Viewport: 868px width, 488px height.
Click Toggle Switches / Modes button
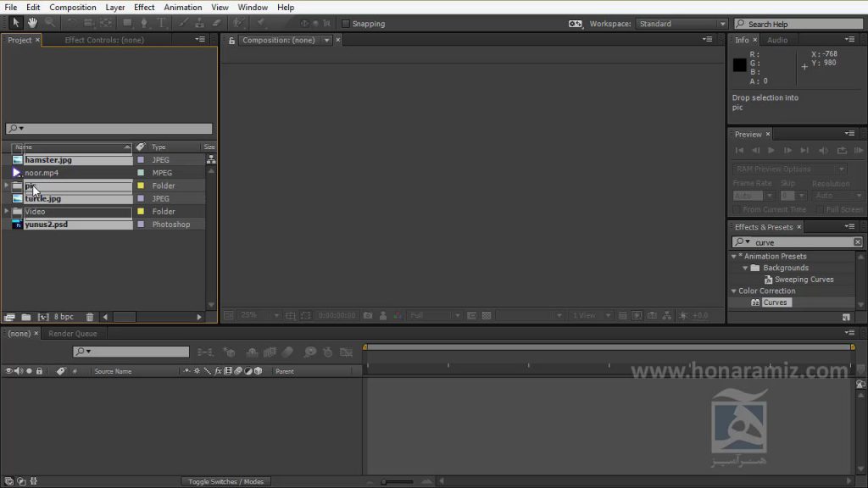225,481
